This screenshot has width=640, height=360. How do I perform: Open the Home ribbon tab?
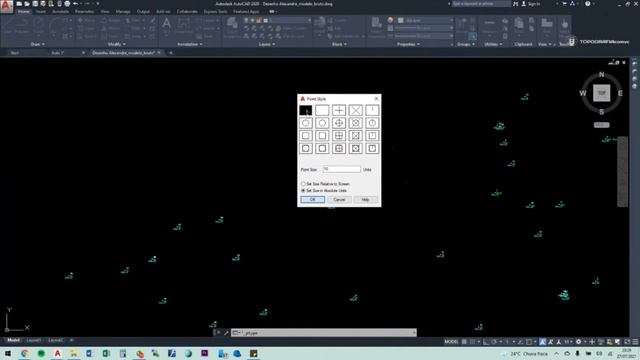point(24,11)
